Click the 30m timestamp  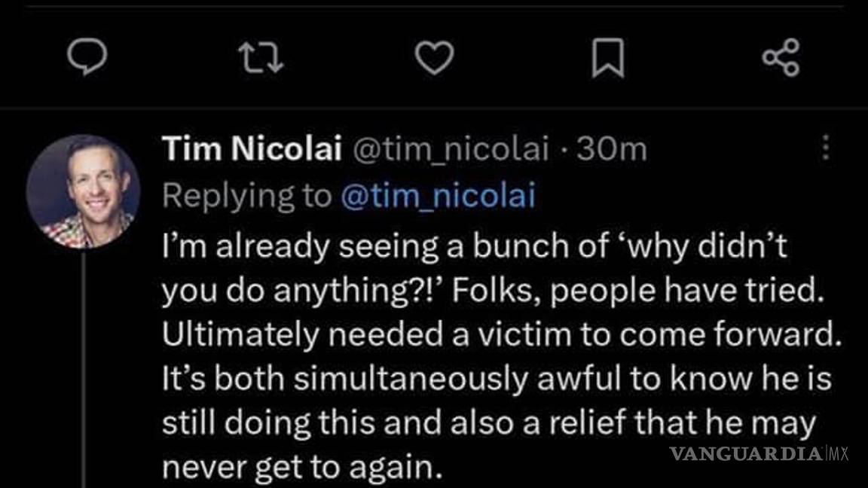(x=611, y=150)
